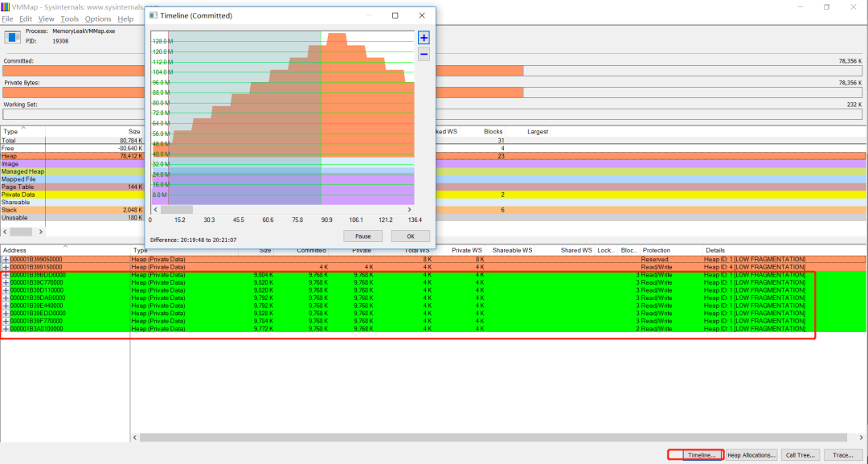Image resolution: width=868 pixels, height=464 pixels.
Task: Open the View menu
Action: point(46,18)
